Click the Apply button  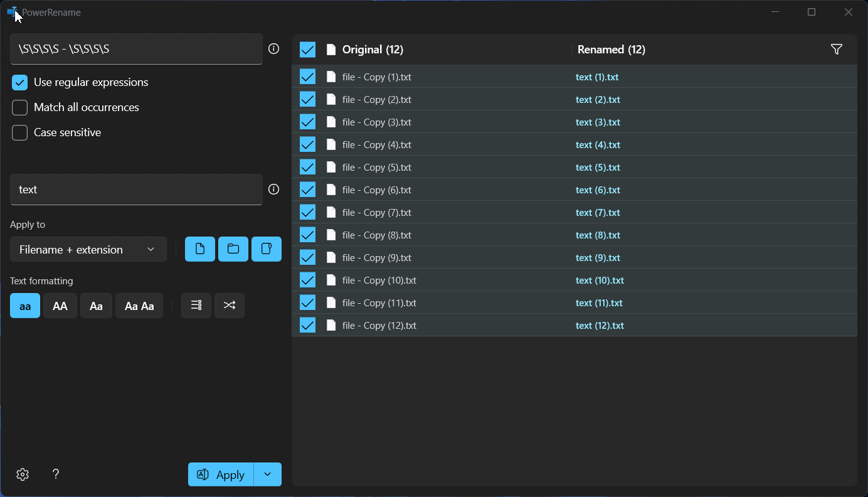[221, 474]
